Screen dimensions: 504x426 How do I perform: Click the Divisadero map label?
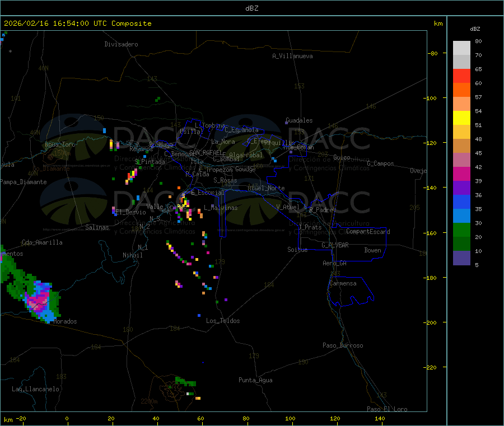click(x=121, y=44)
